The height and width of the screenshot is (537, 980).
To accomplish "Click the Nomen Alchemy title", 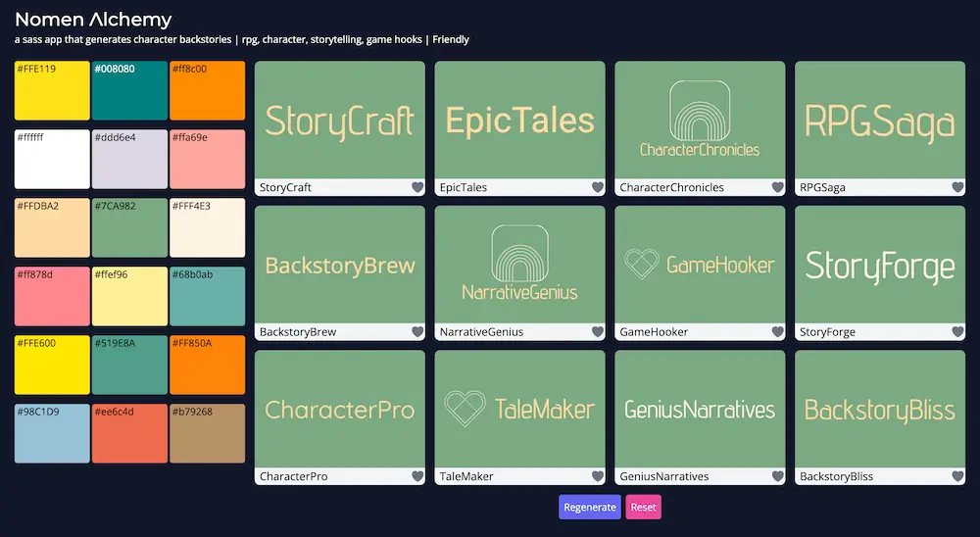I will (93, 20).
